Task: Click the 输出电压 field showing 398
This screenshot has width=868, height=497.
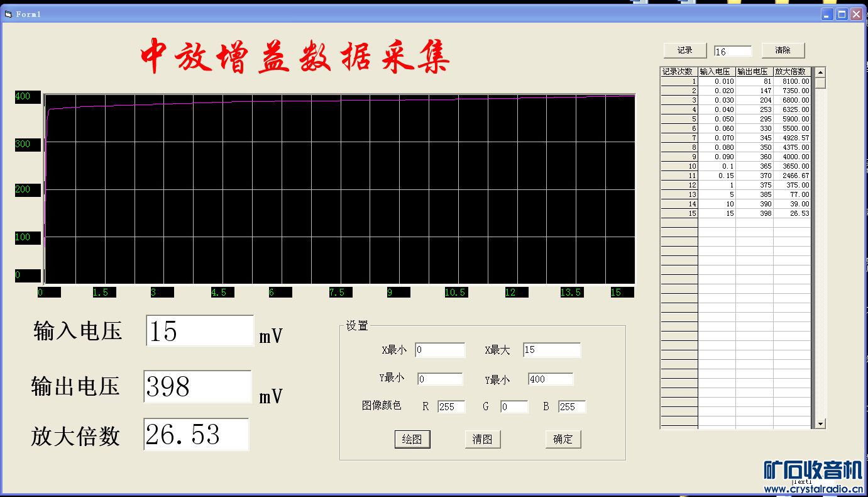Action: [197, 386]
